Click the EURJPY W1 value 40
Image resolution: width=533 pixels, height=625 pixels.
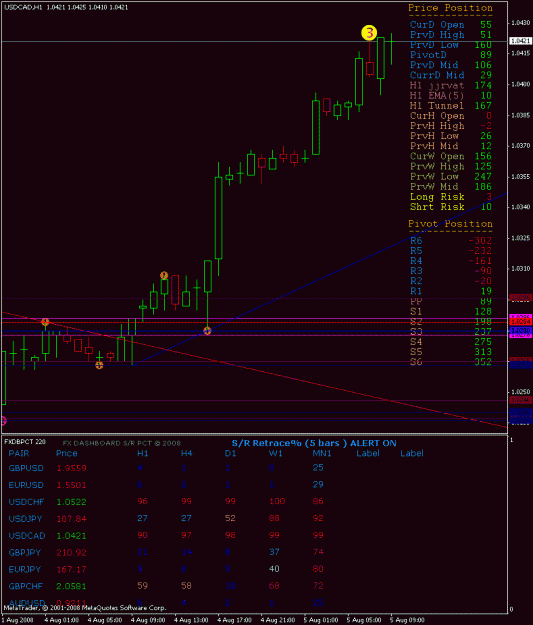click(274, 569)
